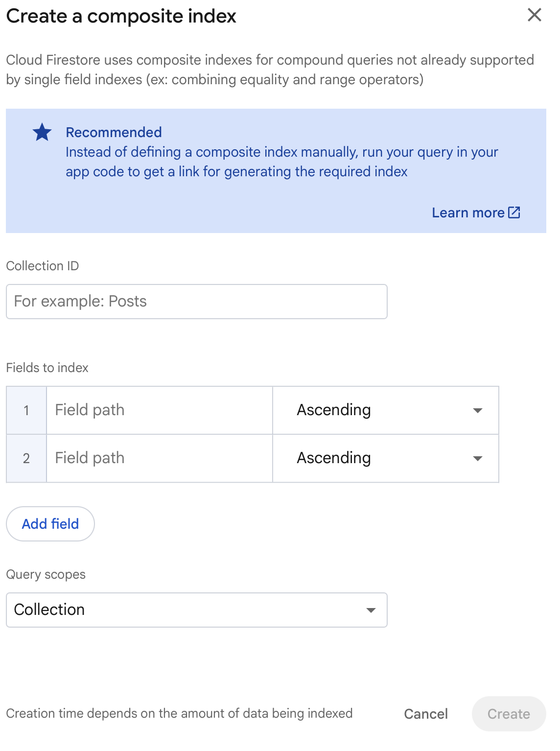Open the Learn more documentation link

pyautogui.click(x=468, y=212)
